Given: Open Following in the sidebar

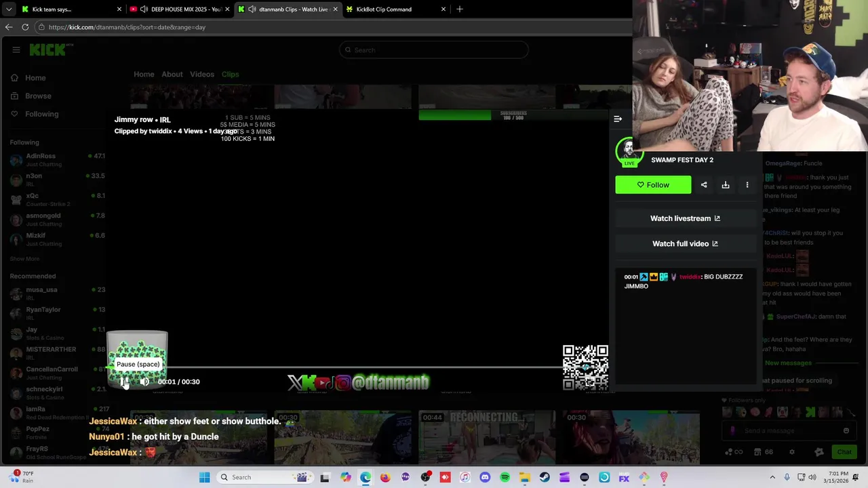Looking at the screenshot, I should pyautogui.click(x=41, y=114).
